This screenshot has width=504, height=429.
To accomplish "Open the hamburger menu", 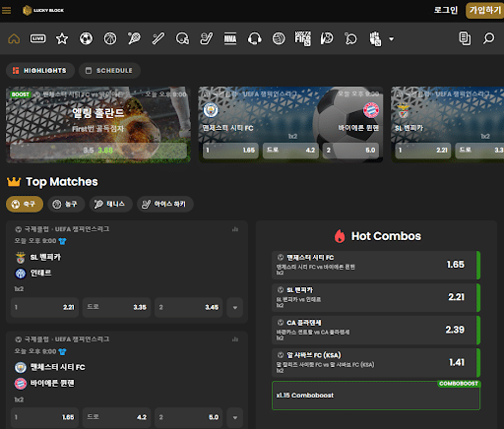I will (6, 11).
